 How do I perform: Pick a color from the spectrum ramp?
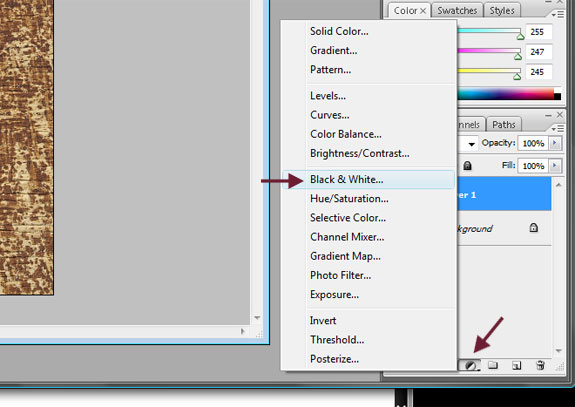[505, 94]
